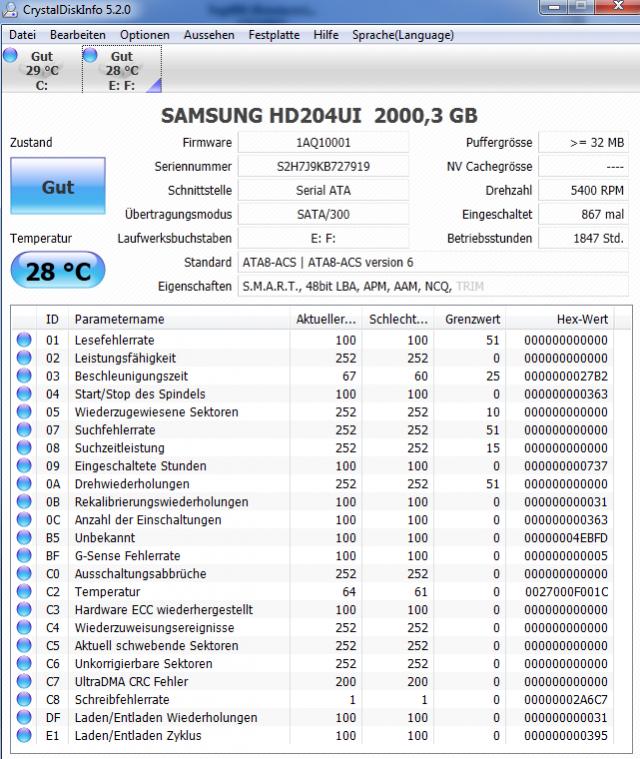Click status orb for 01 Lesefehlerrate

24,340
